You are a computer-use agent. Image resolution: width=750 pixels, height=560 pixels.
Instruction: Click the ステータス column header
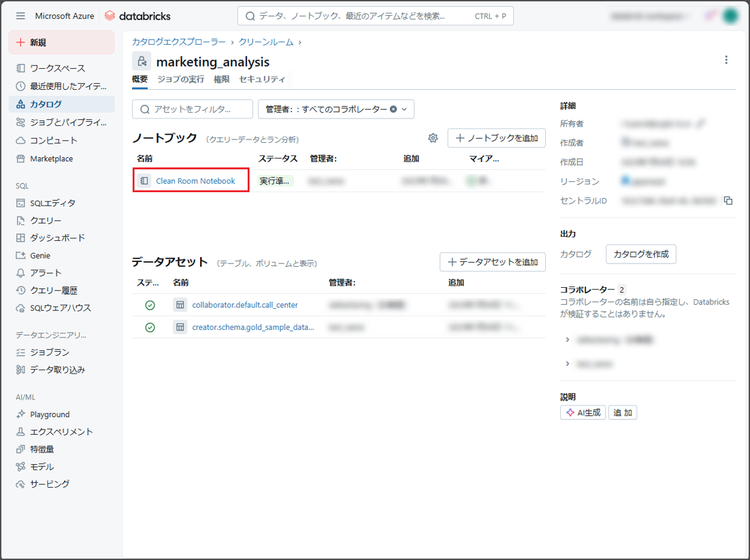coord(278,159)
